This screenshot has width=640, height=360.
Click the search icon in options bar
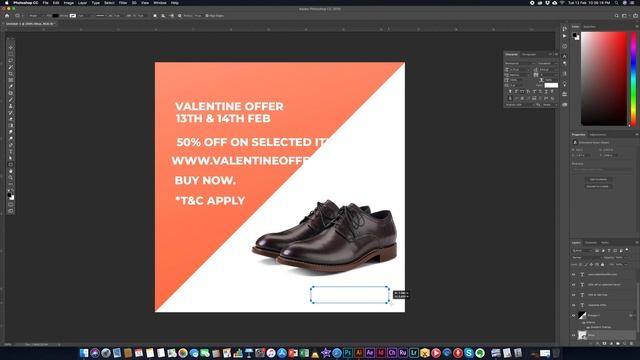tap(616, 16)
